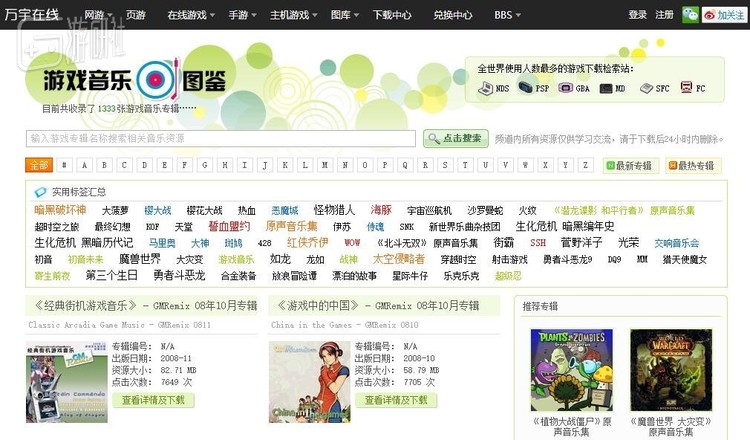Click the album search input field

(x=221, y=138)
